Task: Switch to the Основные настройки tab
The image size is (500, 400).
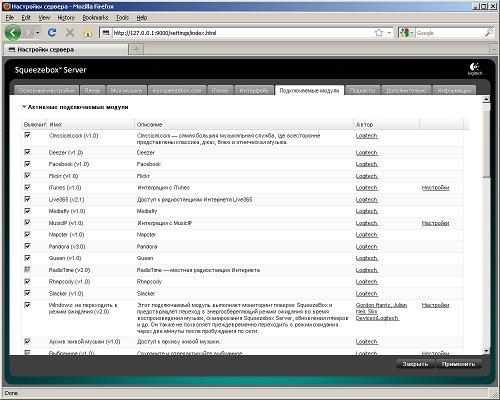Action: (47, 90)
